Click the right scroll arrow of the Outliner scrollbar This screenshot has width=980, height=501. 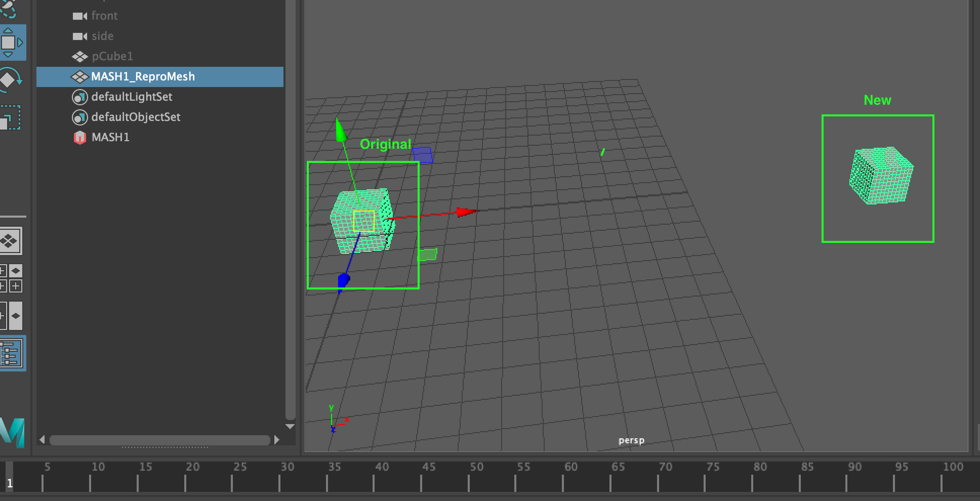pos(277,440)
